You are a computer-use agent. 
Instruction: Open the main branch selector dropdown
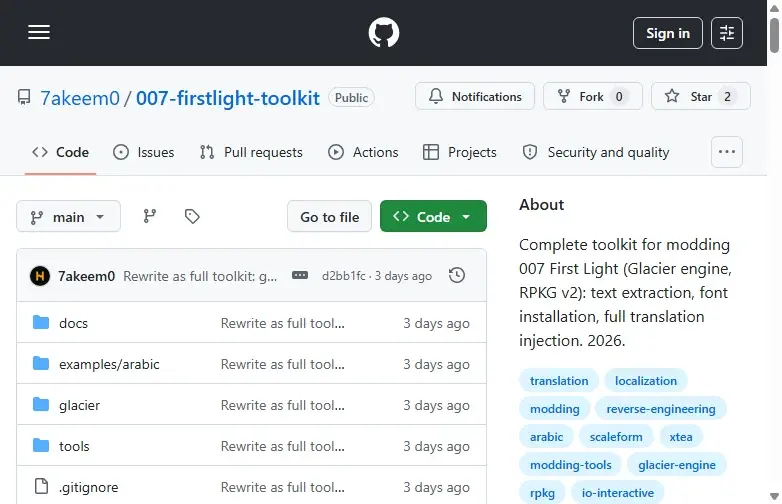coord(68,216)
